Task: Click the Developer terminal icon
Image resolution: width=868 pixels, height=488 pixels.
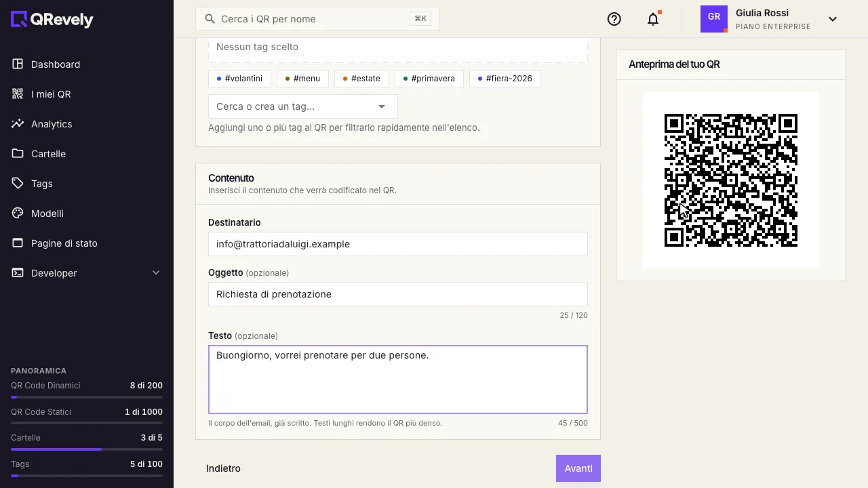Action: (18, 272)
